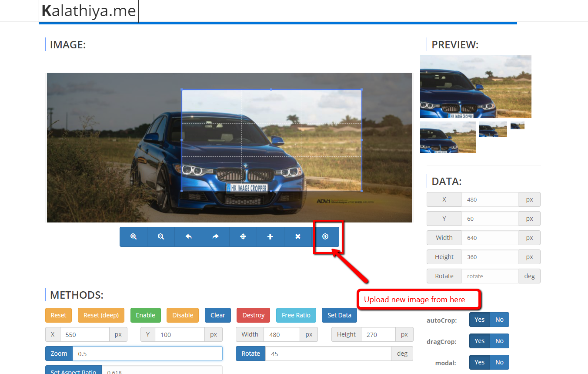Click the zoom out magnifier icon
This screenshot has height=374, width=588.
(161, 236)
